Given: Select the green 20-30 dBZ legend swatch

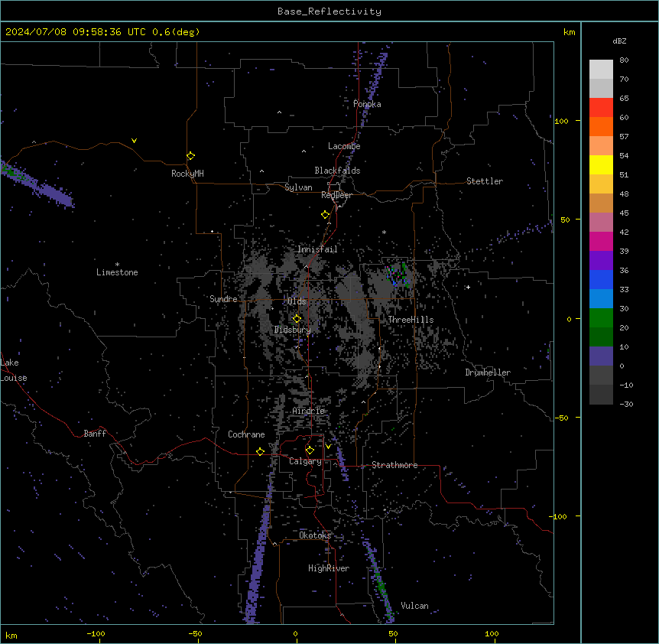Looking at the screenshot, I should pyautogui.click(x=601, y=318).
